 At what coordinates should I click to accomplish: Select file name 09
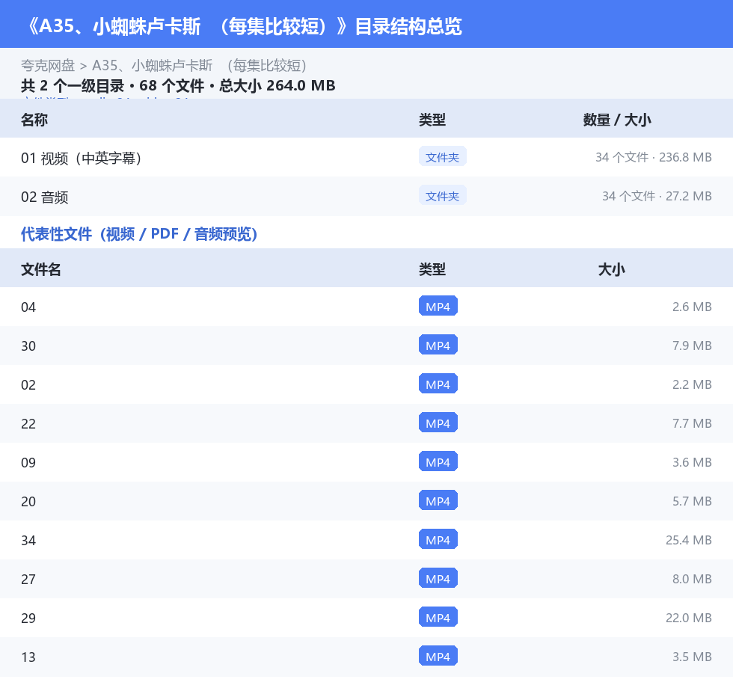click(28, 463)
